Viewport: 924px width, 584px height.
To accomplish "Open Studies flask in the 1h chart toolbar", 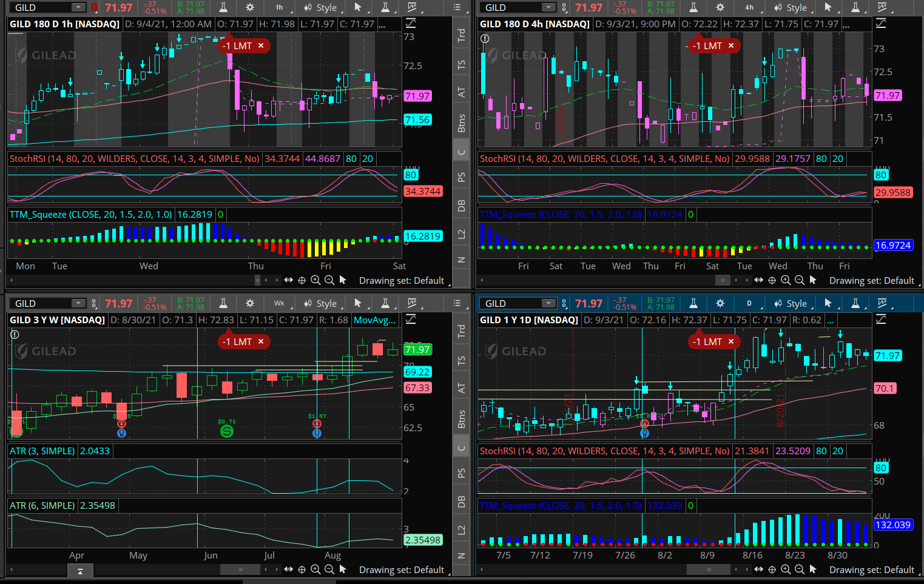I will pos(223,7).
